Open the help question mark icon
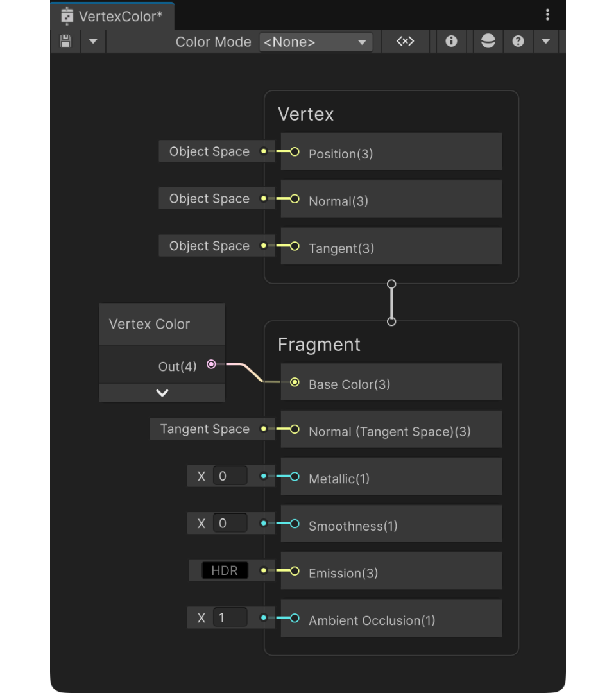The width and height of the screenshot is (616, 693). coord(518,42)
